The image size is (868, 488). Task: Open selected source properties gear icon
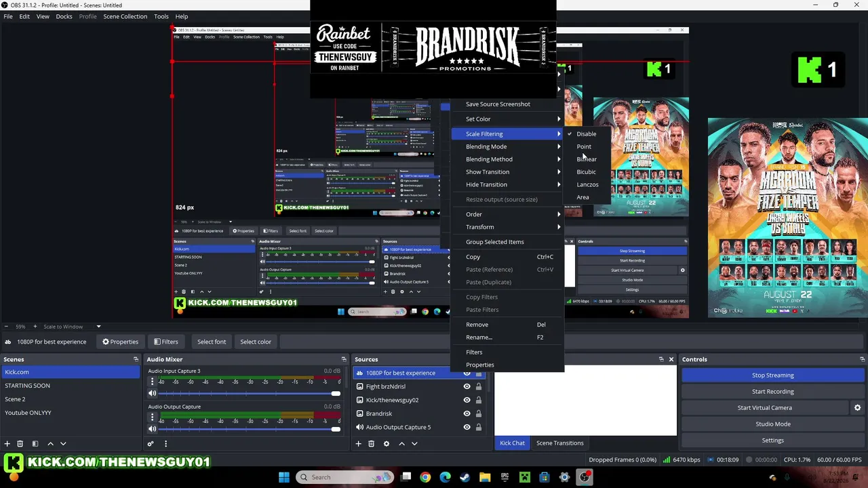click(x=387, y=444)
